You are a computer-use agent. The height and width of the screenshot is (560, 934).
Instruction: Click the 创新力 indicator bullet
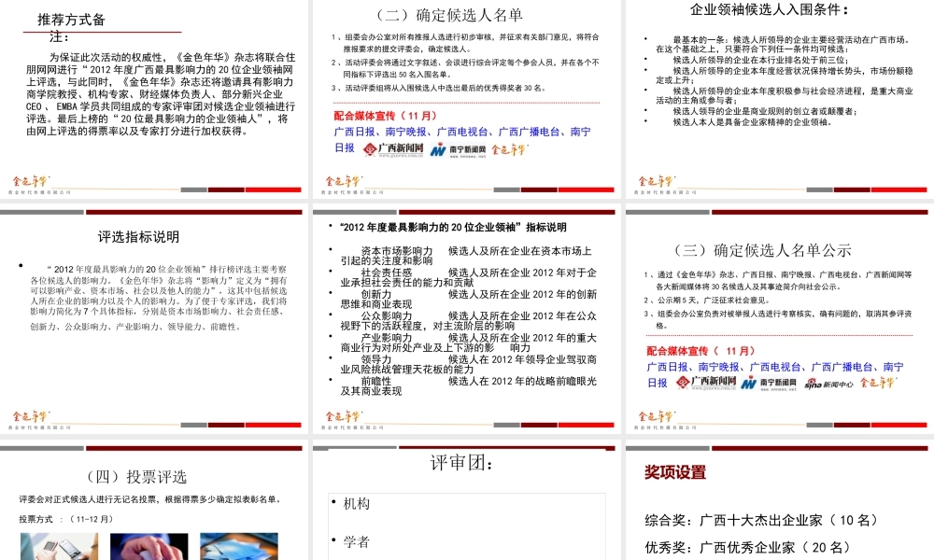(x=468, y=299)
